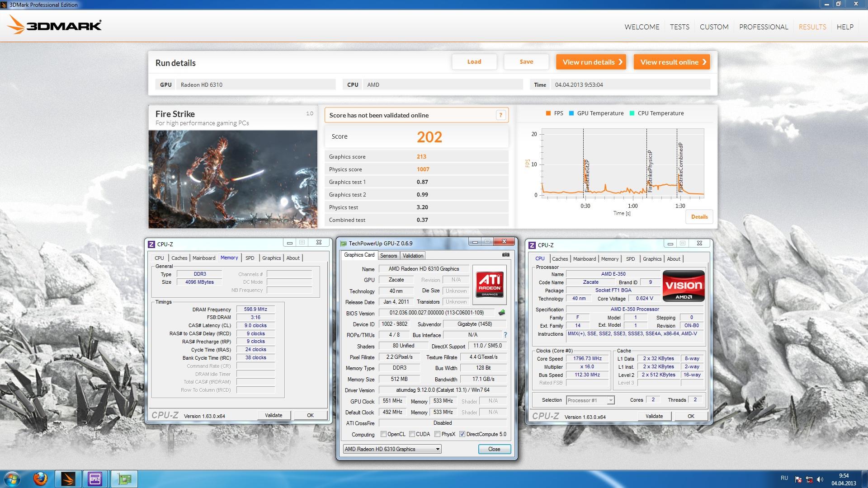Toggle the DirectCompute 5.0 checkbox

(462, 434)
